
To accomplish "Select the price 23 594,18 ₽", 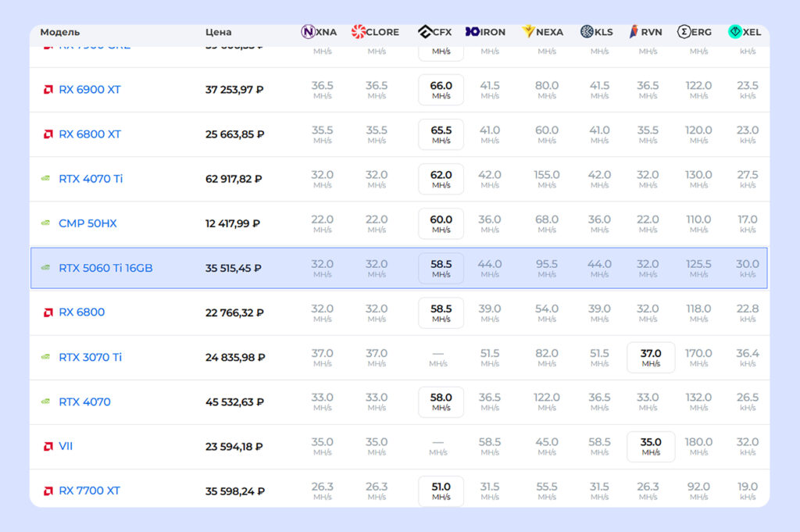I will pos(234,447).
